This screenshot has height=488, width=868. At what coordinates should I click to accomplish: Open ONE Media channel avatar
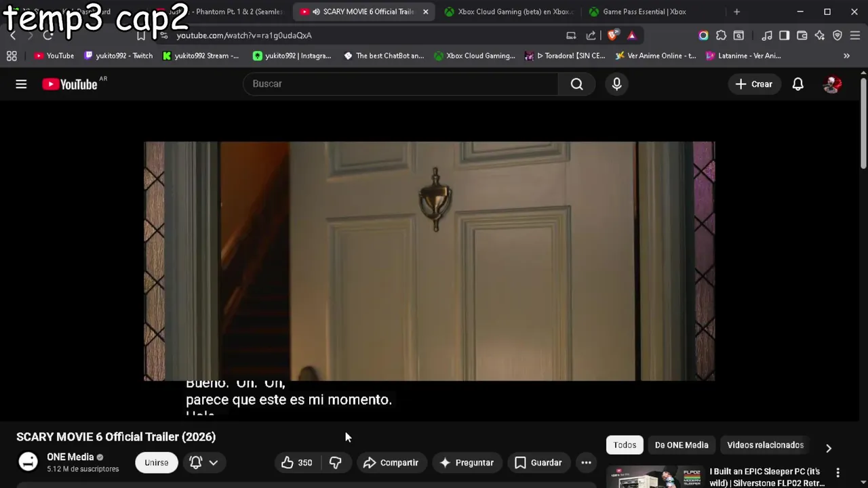click(x=28, y=462)
